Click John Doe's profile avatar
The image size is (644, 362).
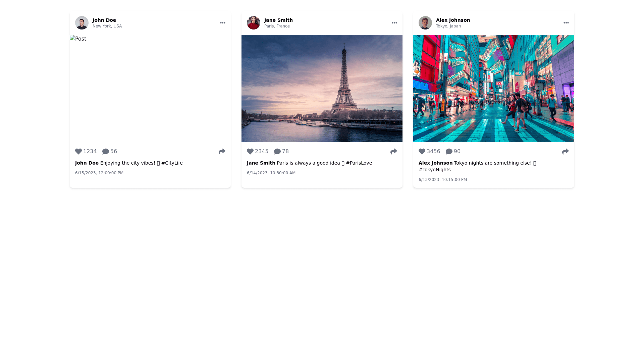click(x=82, y=23)
